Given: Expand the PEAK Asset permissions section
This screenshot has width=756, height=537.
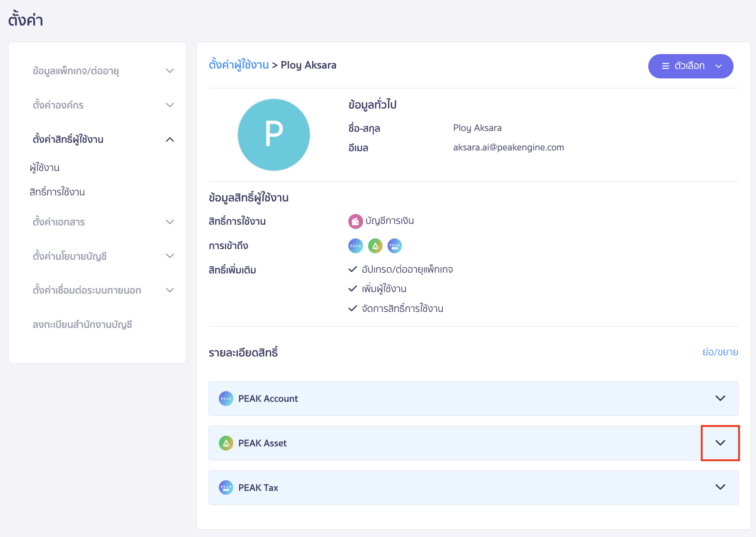Looking at the screenshot, I should tap(720, 443).
